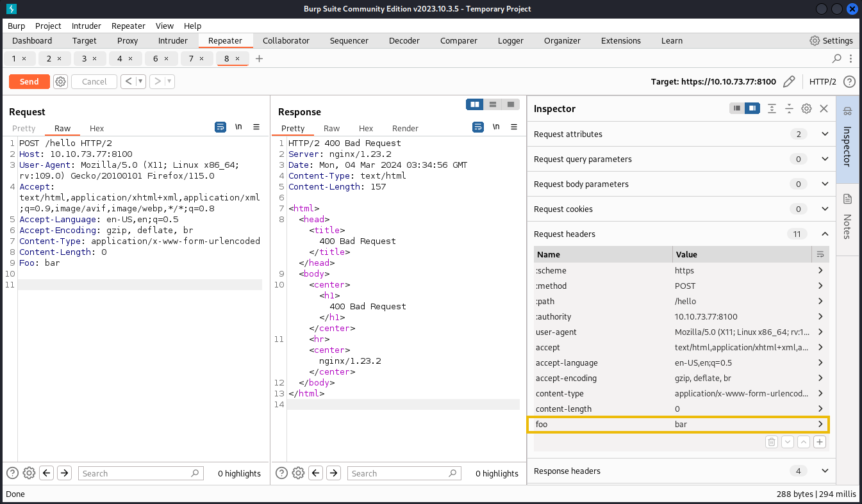Open the Response viewer hamburger menu
The height and width of the screenshot is (504, 862).
point(513,127)
